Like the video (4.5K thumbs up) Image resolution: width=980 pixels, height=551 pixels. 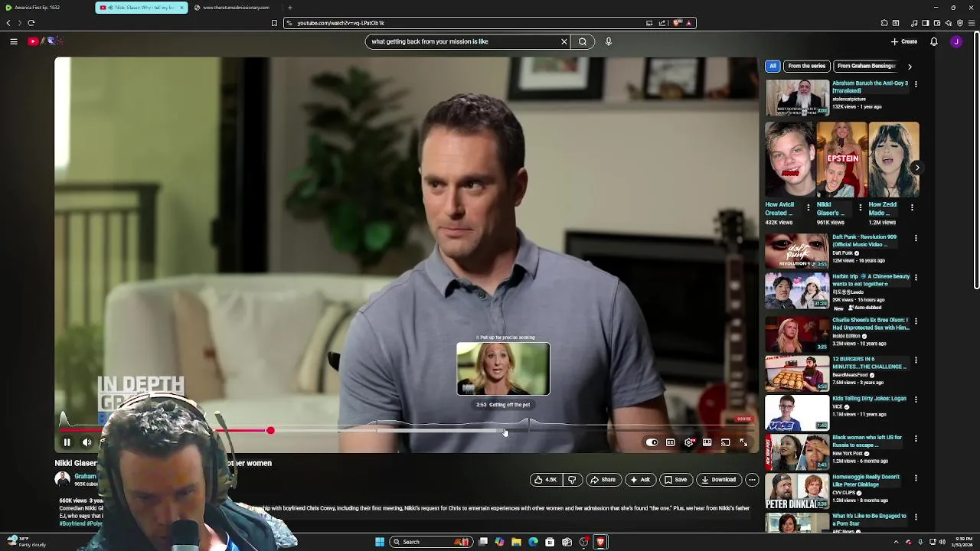point(545,480)
